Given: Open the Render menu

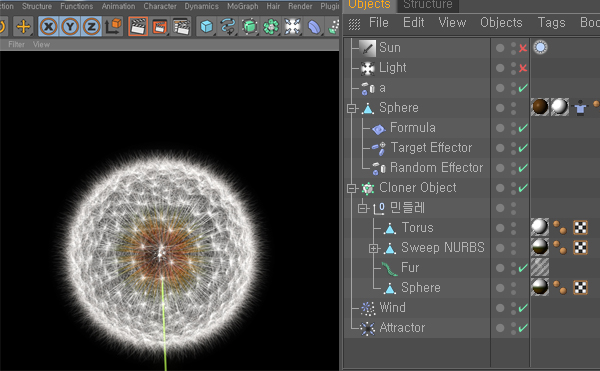Looking at the screenshot, I should coord(300,6).
